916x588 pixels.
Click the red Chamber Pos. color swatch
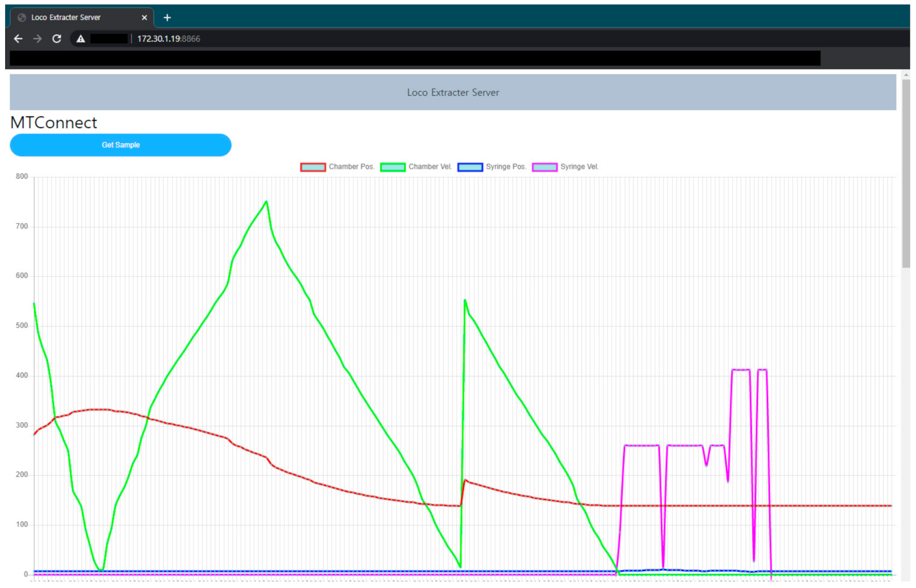(x=313, y=167)
